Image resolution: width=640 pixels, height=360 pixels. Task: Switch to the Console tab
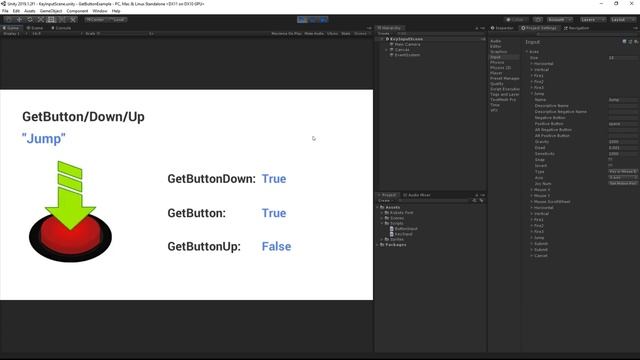pos(61,28)
